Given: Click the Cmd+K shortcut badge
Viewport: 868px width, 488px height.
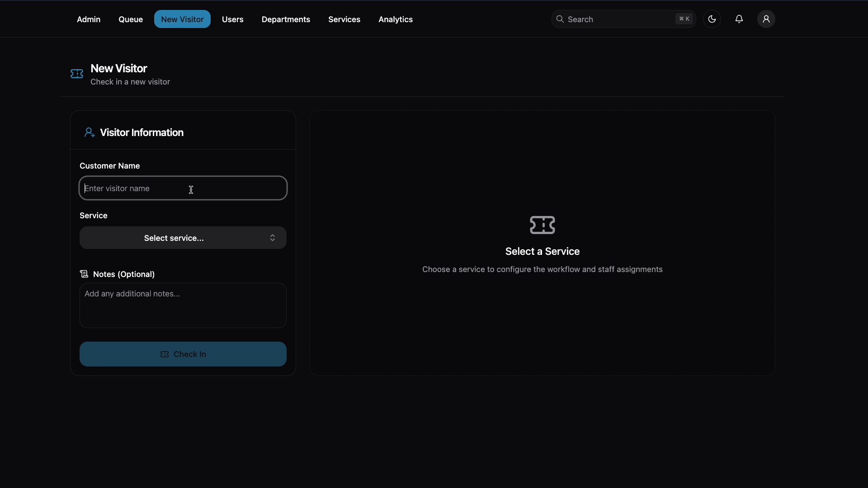Looking at the screenshot, I should 684,19.
